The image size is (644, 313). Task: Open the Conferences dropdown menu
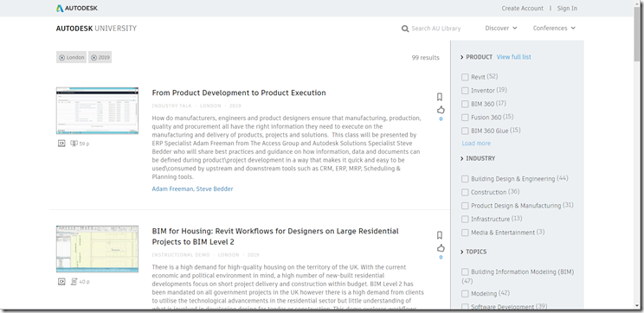pos(554,29)
